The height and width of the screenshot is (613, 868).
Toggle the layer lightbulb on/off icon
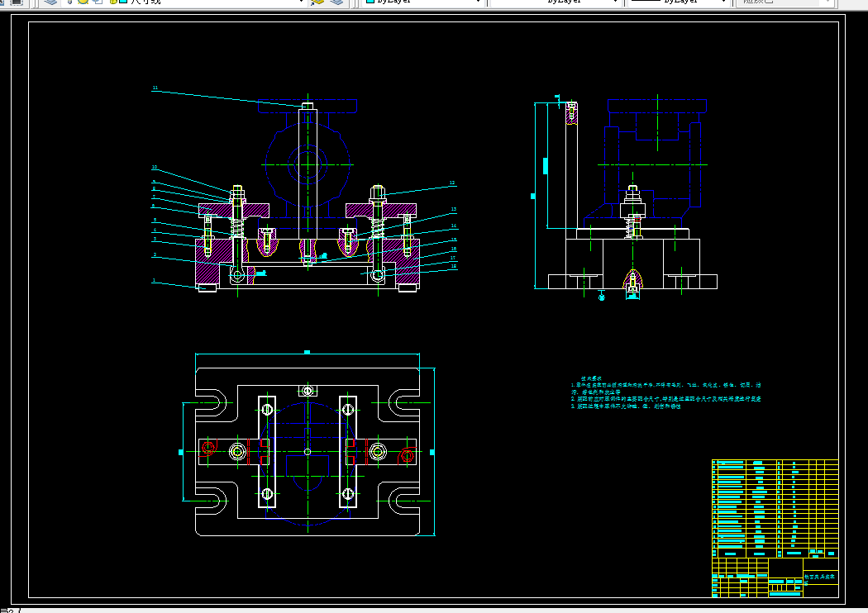69,2
